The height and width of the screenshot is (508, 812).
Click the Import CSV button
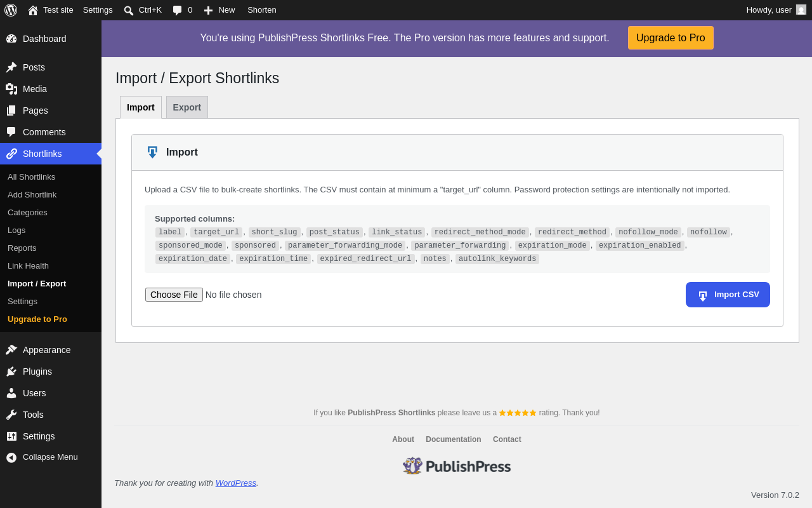(x=728, y=295)
